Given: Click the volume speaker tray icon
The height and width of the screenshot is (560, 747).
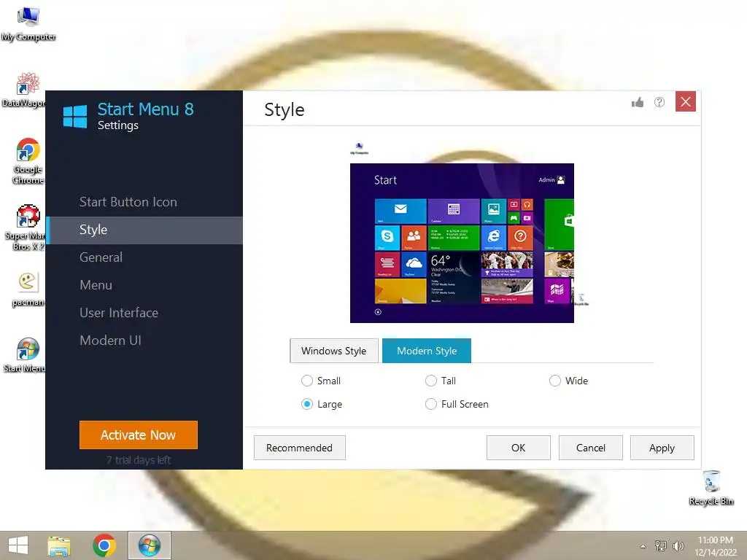Looking at the screenshot, I should click(x=678, y=545).
